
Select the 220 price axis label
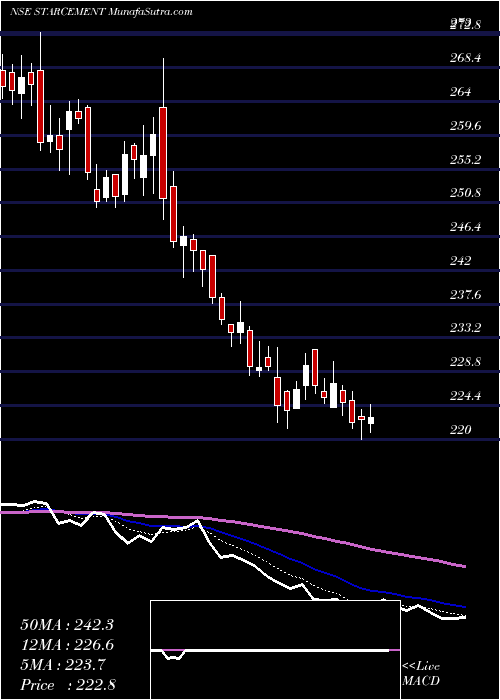(461, 429)
